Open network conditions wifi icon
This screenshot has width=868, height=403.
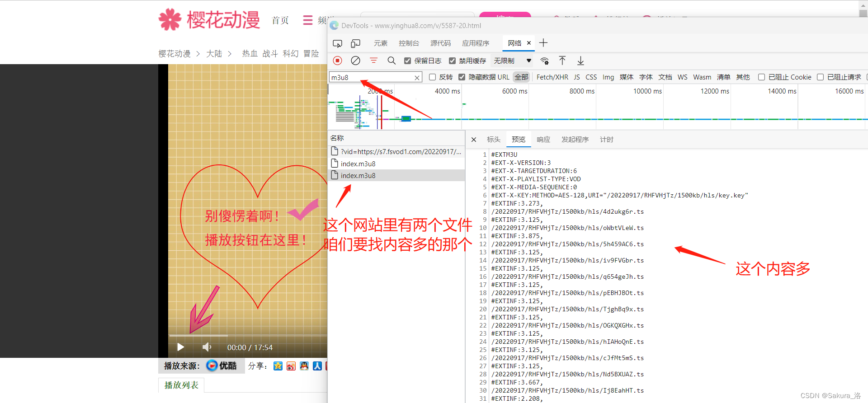[545, 61]
